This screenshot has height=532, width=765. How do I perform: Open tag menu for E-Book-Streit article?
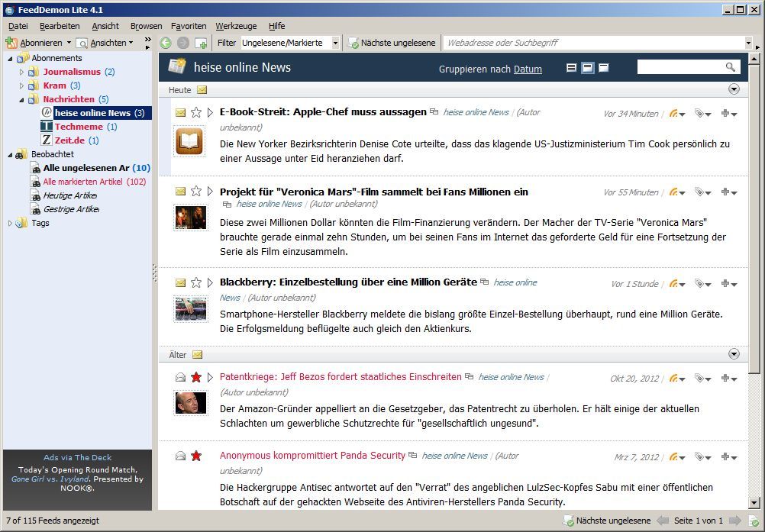(702, 114)
